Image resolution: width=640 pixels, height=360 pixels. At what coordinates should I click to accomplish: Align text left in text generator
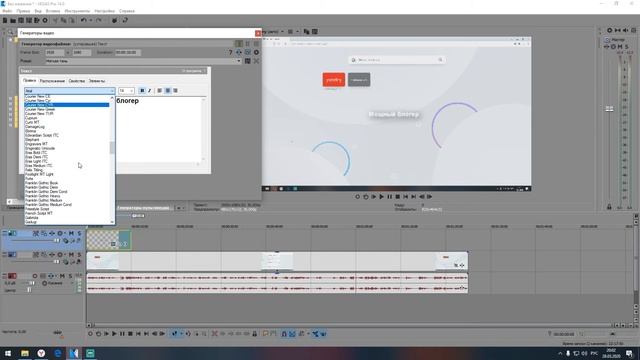[160, 91]
